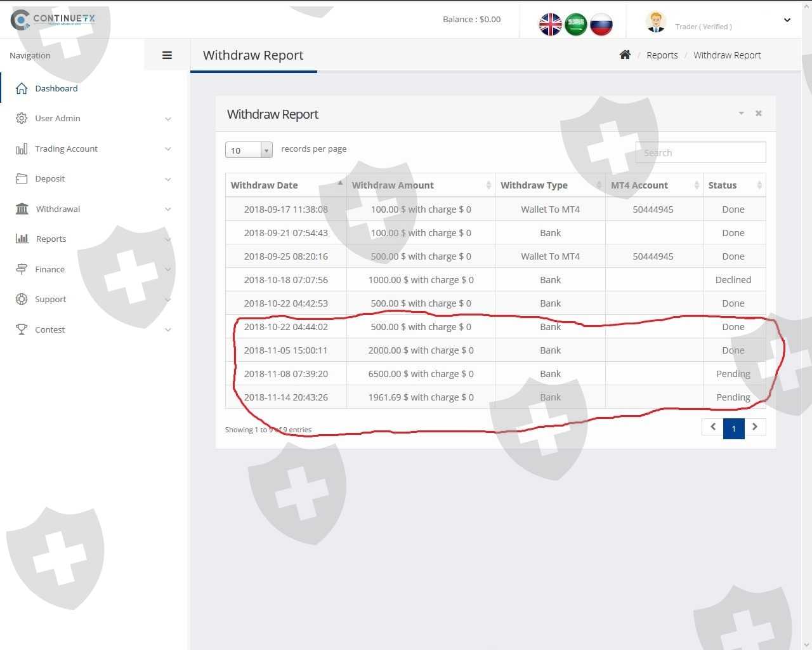The height and width of the screenshot is (650, 812).
Task: Open the trader account dropdown arrow
Action: pyautogui.click(x=787, y=20)
